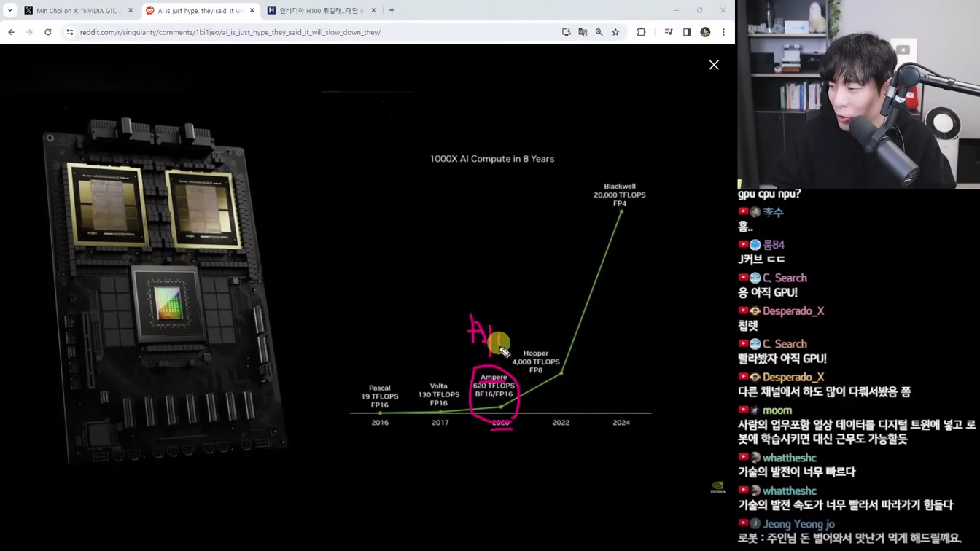The height and width of the screenshot is (551, 980).
Task: Click chat username moom
Action: pyautogui.click(x=777, y=410)
